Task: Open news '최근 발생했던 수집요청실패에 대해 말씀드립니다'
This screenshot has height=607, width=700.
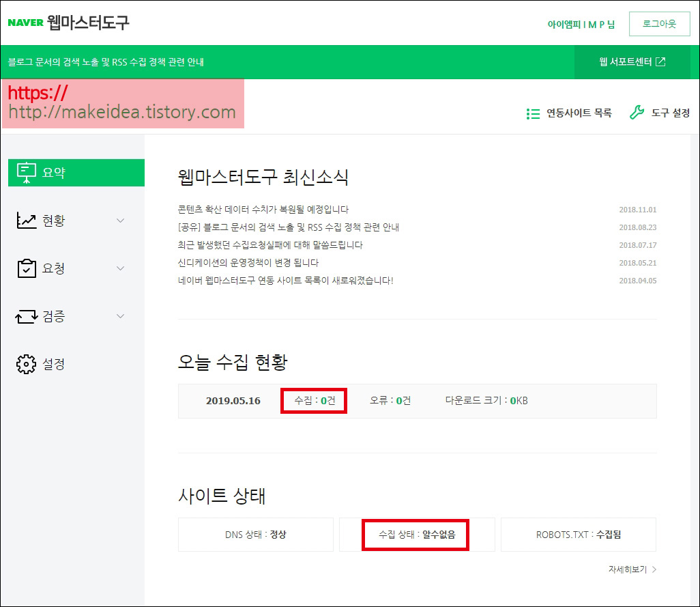Action: click(x=270, y=245)
